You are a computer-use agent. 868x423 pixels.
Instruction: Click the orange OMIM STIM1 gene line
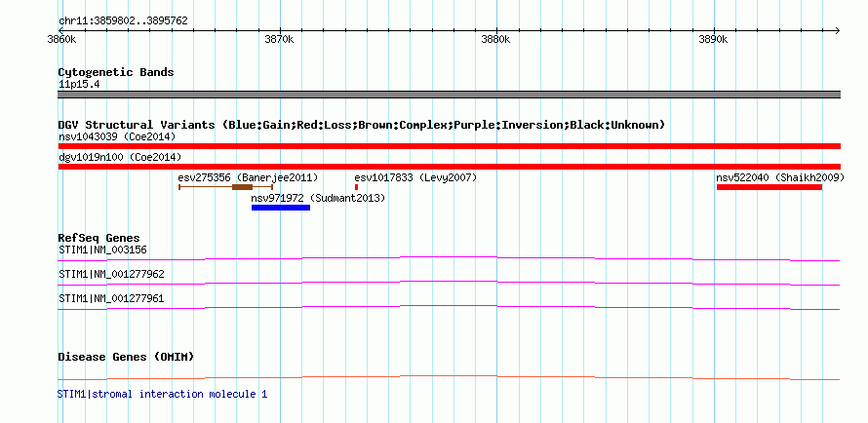[449, 377]
